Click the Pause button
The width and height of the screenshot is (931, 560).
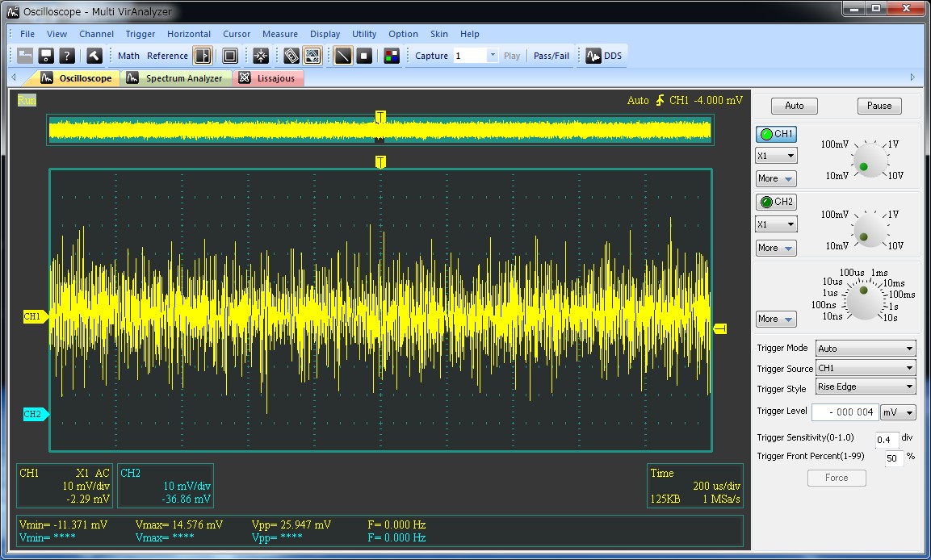pyautogui.click(x=879, y=106)
